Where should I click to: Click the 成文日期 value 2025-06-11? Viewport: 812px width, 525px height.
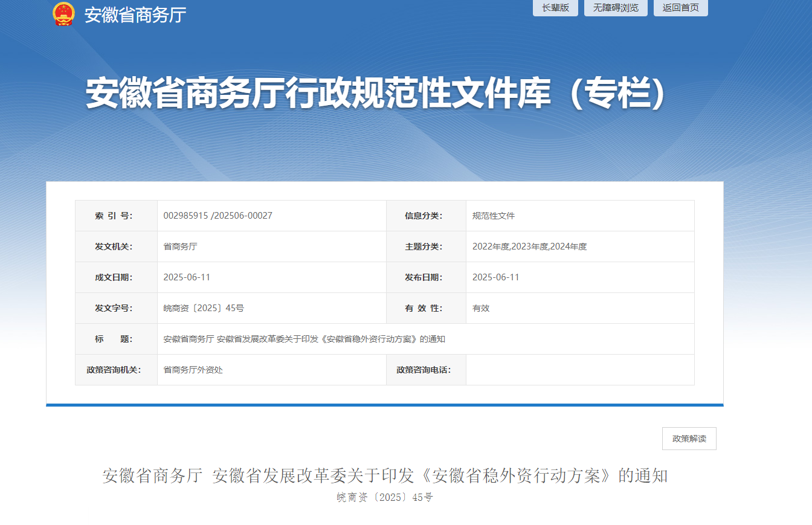(187, 277)
